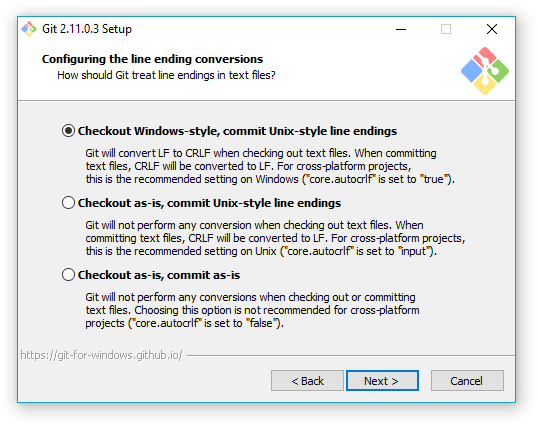Return to previous page with Back
The height and width of the screenshot is (425, 537).
click(x=307, y=380)
